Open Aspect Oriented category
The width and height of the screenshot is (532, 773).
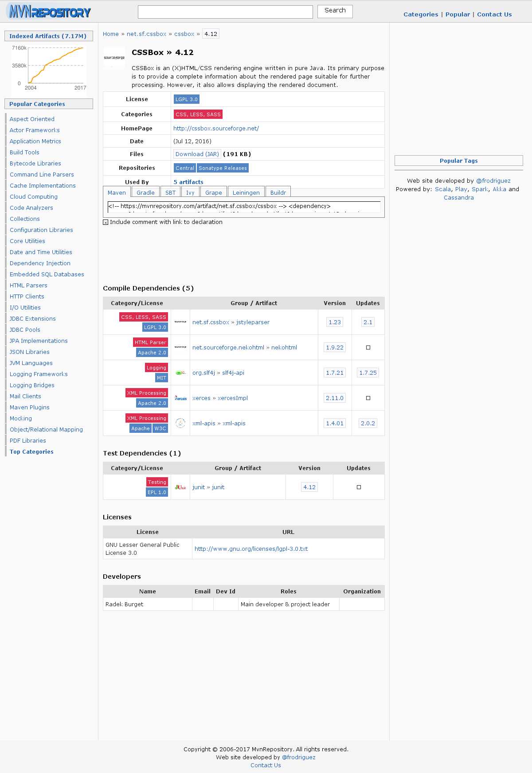(32, 119)
